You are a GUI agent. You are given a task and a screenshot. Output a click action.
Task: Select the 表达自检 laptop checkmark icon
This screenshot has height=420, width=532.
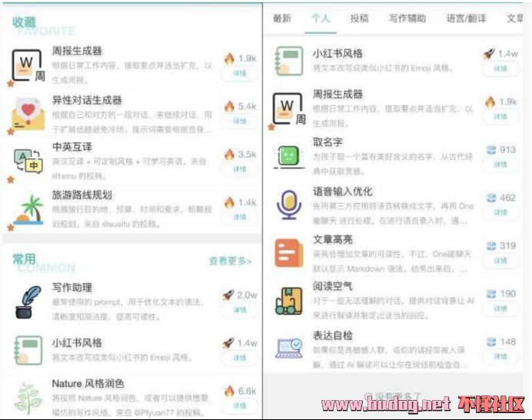(289, 348)
